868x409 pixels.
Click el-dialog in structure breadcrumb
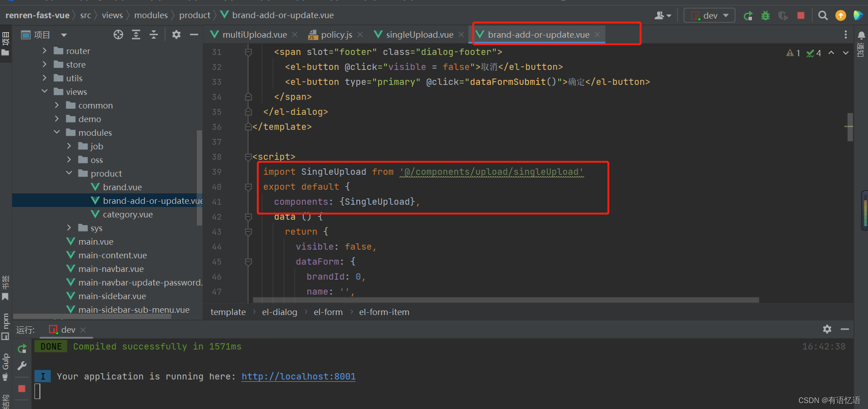(x=279, y=312)
